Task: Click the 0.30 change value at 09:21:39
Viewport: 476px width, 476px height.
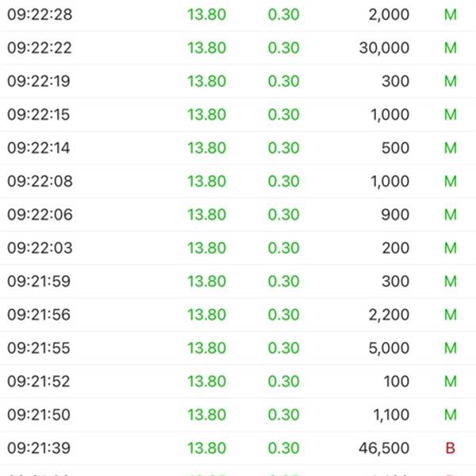Action: (x=284, y=448)
